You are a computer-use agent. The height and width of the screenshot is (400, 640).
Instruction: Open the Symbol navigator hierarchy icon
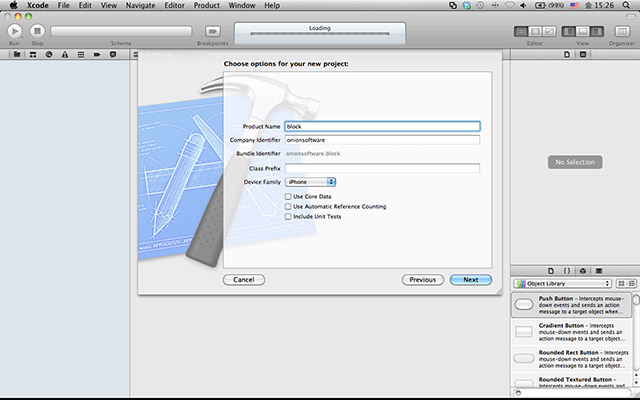33,54
